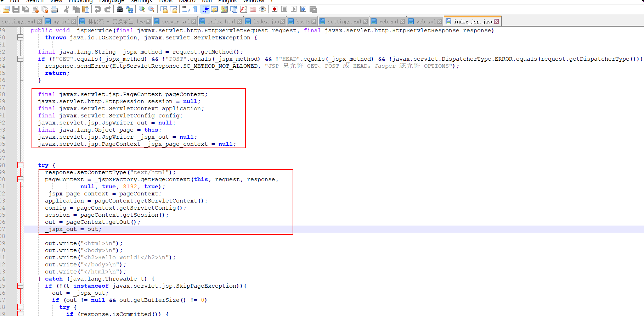
Task: Open Find with the binoculars icon
Action: coord(120,9)
